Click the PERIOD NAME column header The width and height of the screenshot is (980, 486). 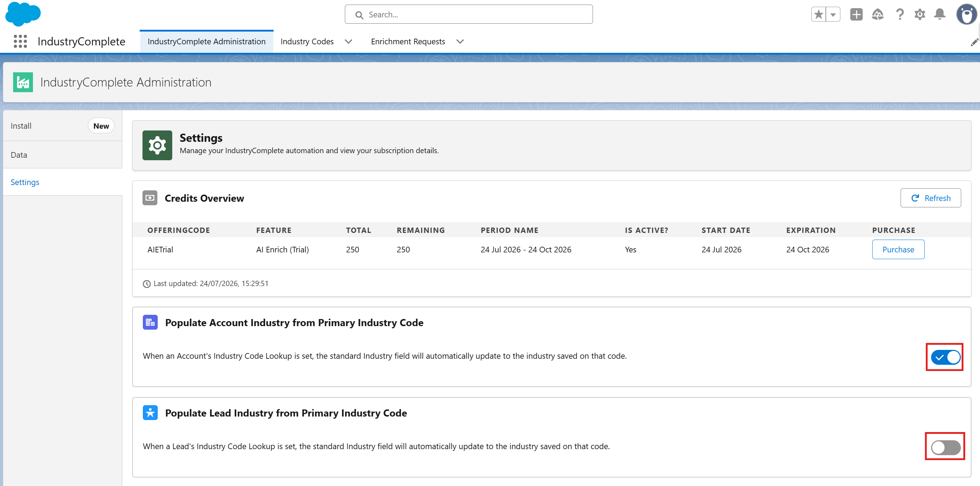[x=509, y=230]
